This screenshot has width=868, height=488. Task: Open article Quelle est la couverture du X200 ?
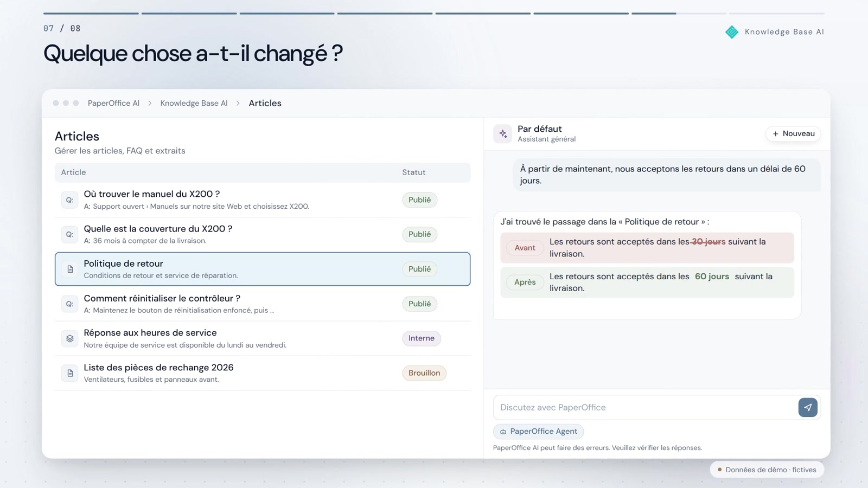[x=158, y=229]
